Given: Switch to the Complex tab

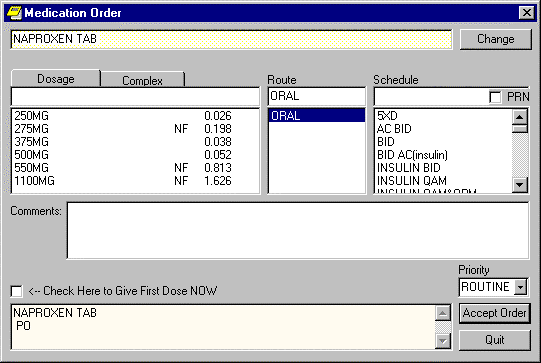Looking at the screenshot, I should [142, 80].
